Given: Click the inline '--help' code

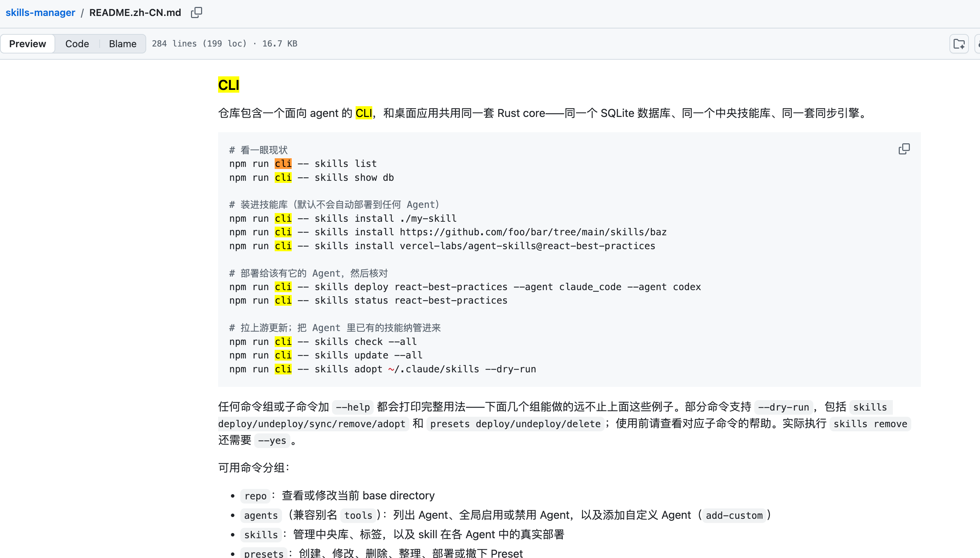Looking at the screenshot, I should pos(353,407).
